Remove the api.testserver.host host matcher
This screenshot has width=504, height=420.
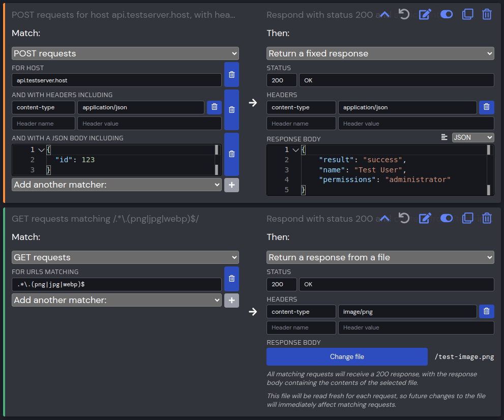click(231, 75)
